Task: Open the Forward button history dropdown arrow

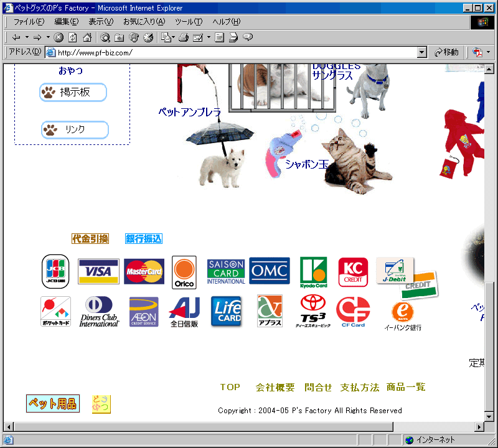Action: coord(49,37)
